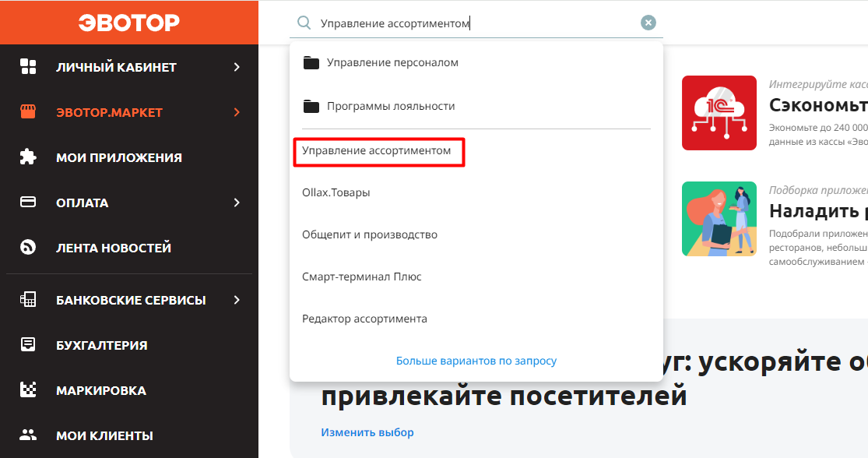Click the Эвотор logo
The width and height of the screenshot is (868, 458).
pyautogui.click(x=129, y=22)
